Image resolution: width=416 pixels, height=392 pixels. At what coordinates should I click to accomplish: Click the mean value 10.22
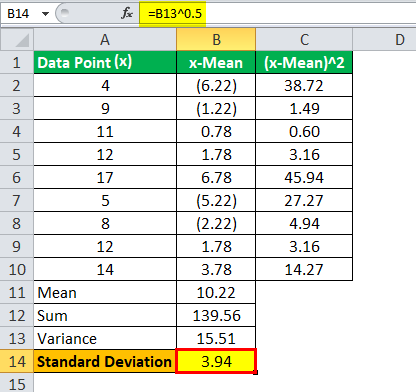tap(216, 292)
